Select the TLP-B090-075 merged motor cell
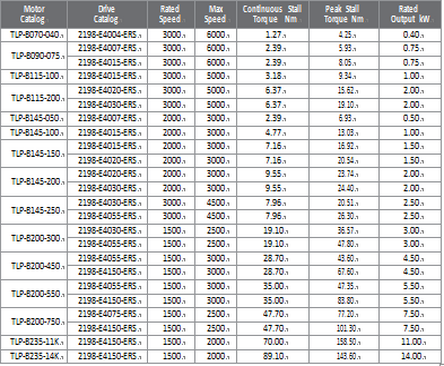The width and height of the screenshot is (444, 366). pyautogui.click(x=34, y=56)
